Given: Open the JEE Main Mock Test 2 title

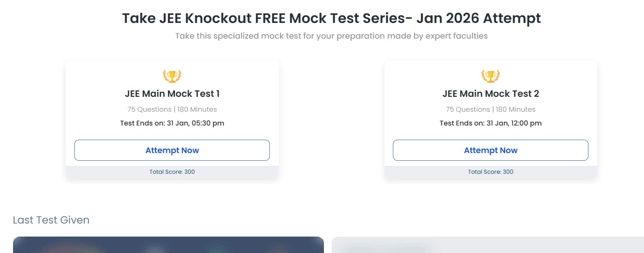Looking at the screenshot, I should (490, 94).
